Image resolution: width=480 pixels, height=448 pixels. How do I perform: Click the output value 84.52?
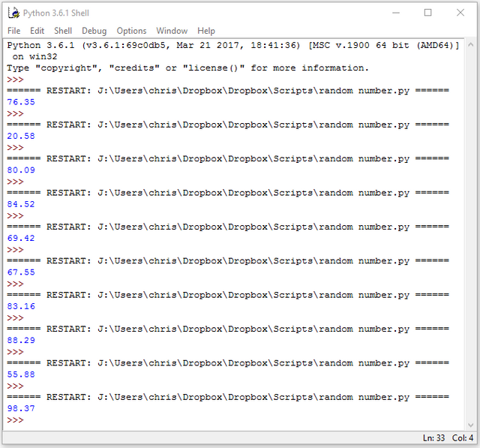(21, 204)
